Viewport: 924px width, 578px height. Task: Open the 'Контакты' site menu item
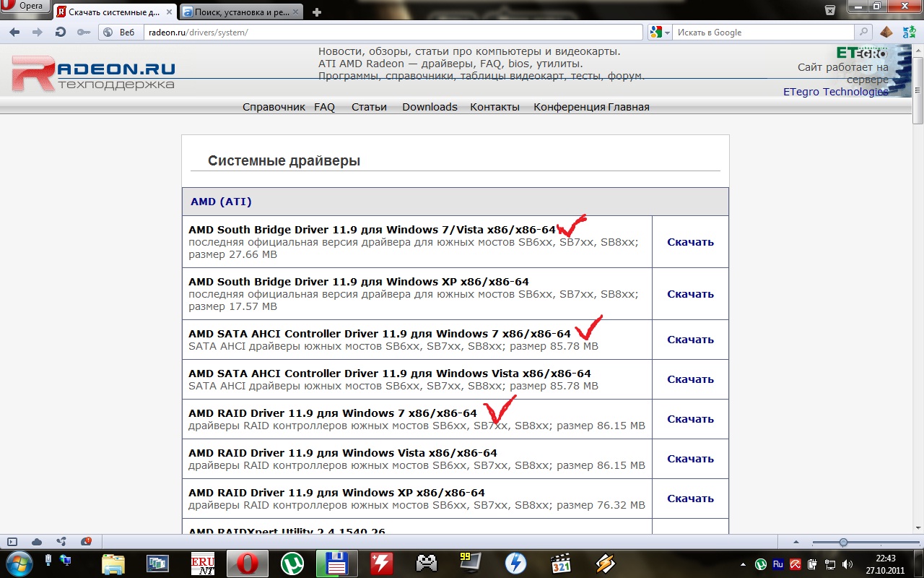click(494, 107)
